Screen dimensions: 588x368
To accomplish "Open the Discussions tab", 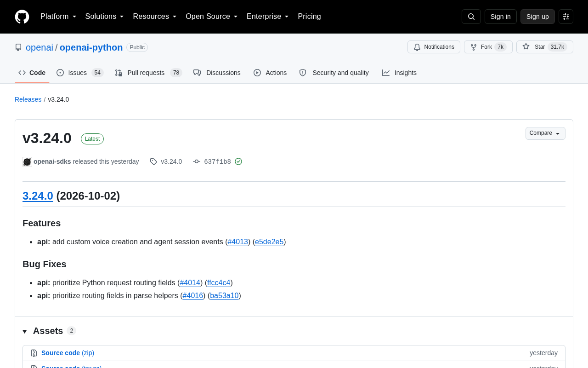I will tap(217, 73).
